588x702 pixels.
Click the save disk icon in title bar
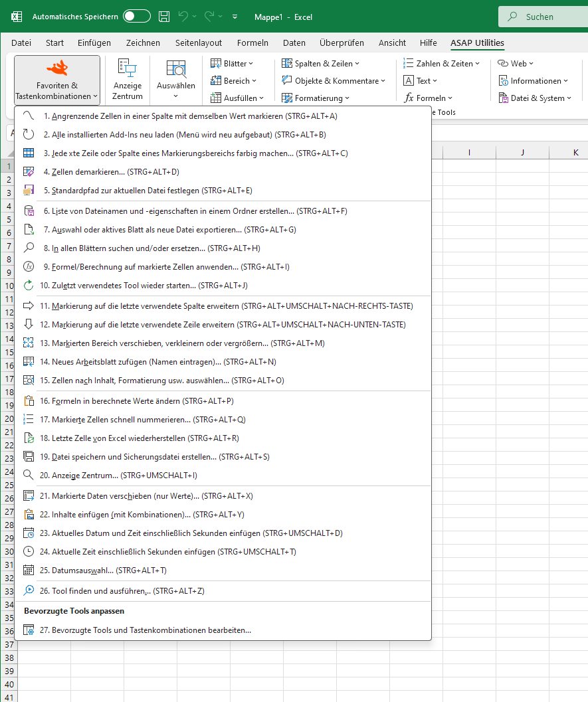(x=164, y=17)
